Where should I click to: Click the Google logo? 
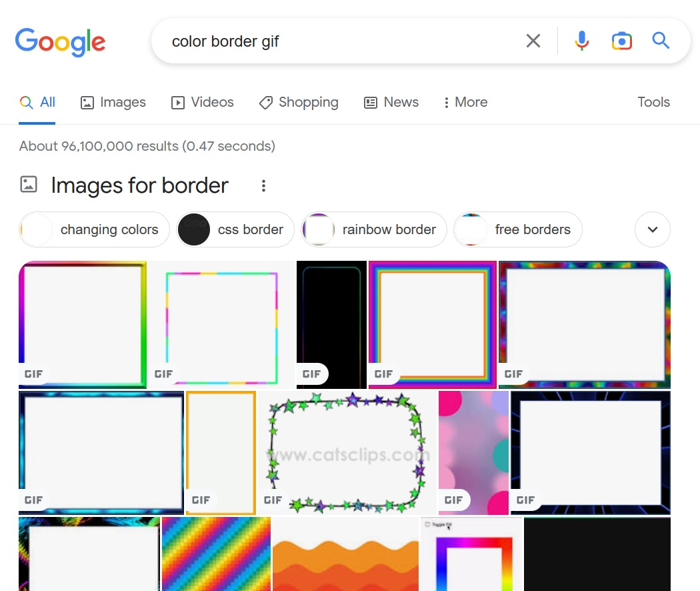60,41
